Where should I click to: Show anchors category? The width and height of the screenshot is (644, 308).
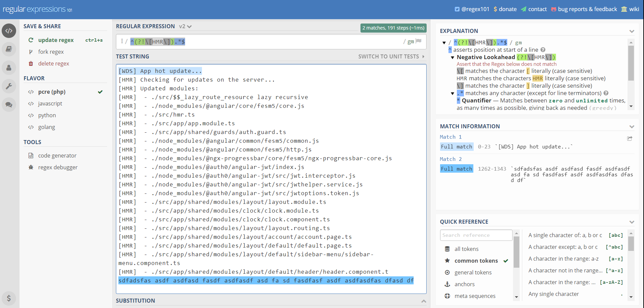pos(465,284)
